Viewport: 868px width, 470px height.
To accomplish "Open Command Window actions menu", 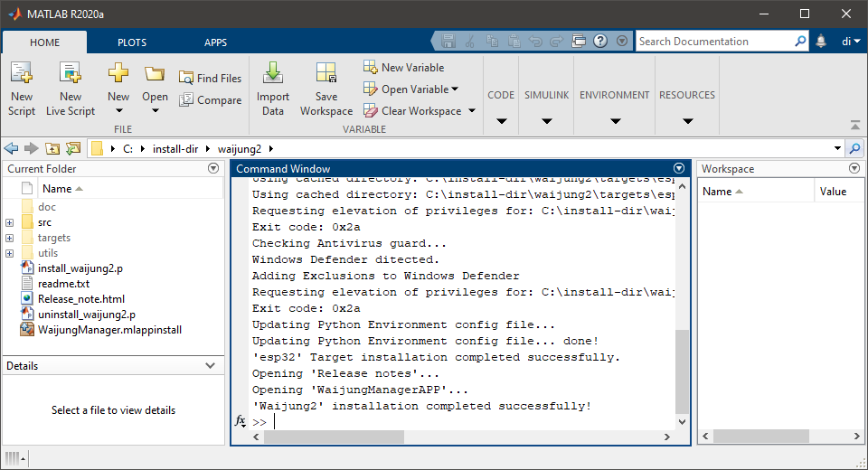I will click(x=679, y=168).
